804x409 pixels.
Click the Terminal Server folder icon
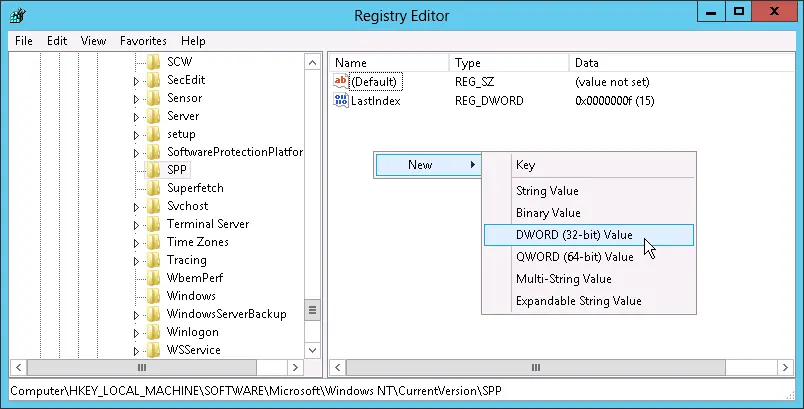[x=153, y=224]
